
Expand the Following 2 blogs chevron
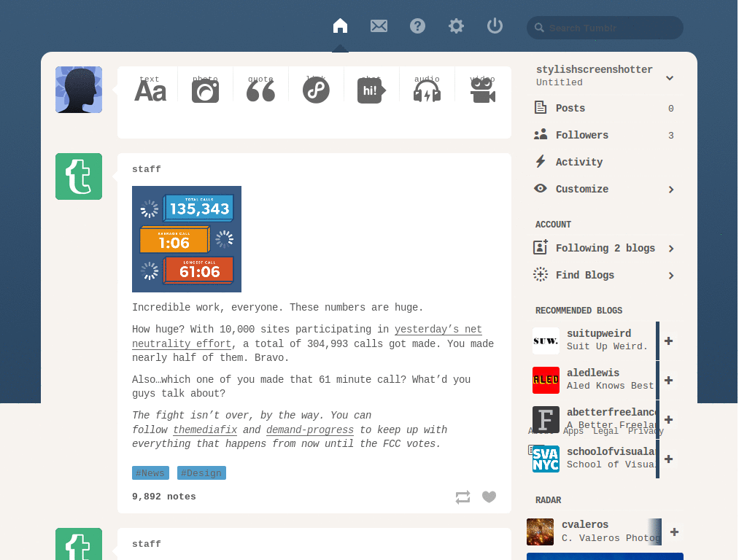[671, 249]
